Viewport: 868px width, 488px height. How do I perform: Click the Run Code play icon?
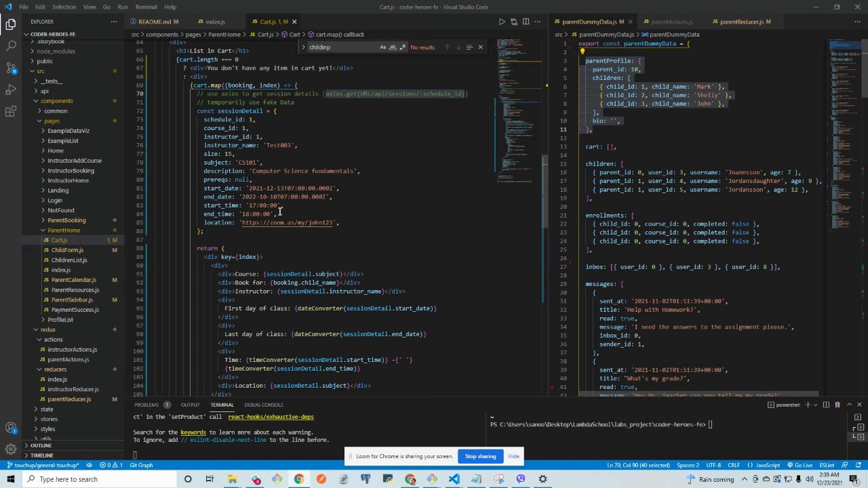pos(502,22)
